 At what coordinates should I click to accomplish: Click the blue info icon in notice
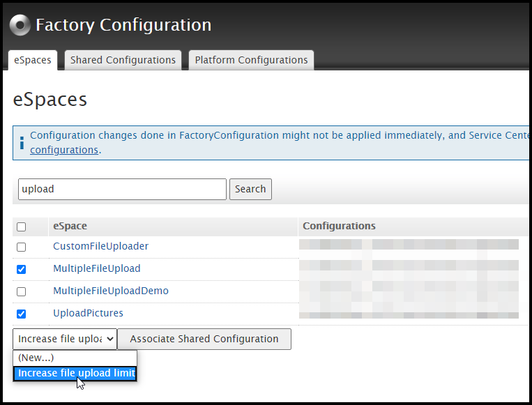pos(22,143)
